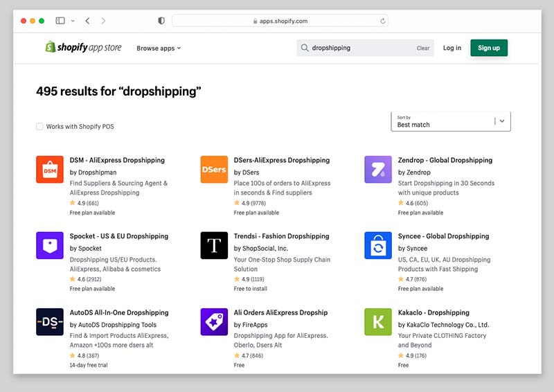The height and width of the screenshot is (392, 554).
Task: Open Spocket - US & EU Dropshipping link
Action: (x=118, y=236)
